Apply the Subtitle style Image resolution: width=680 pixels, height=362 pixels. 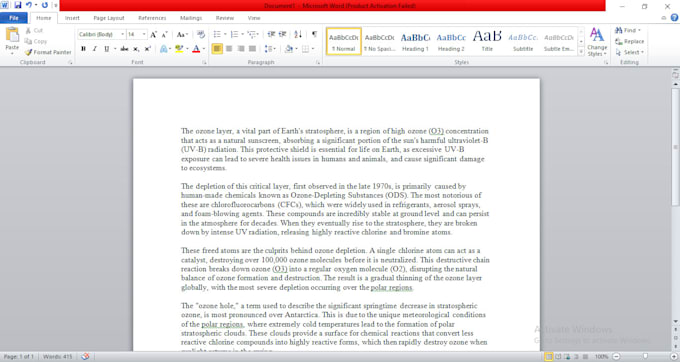(x=523, y=42)
